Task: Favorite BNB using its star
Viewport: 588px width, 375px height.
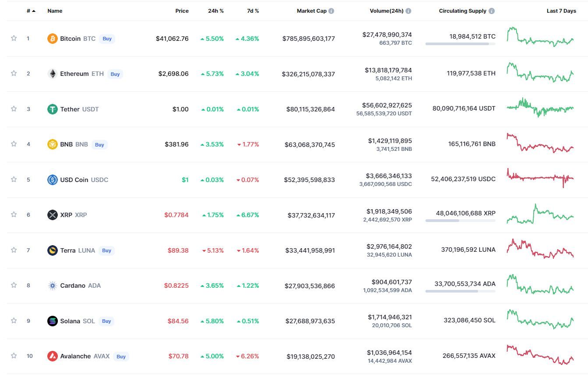Action: point(14,144)
